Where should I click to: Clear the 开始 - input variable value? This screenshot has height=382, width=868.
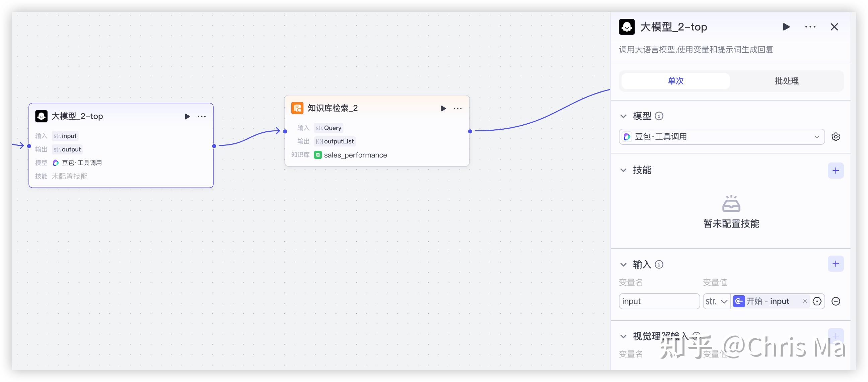click(805, 301)
